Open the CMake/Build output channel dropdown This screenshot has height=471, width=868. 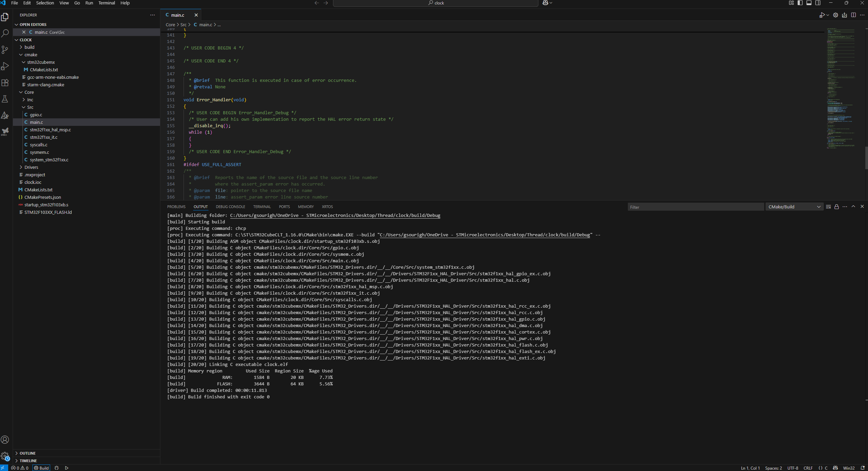794,207
